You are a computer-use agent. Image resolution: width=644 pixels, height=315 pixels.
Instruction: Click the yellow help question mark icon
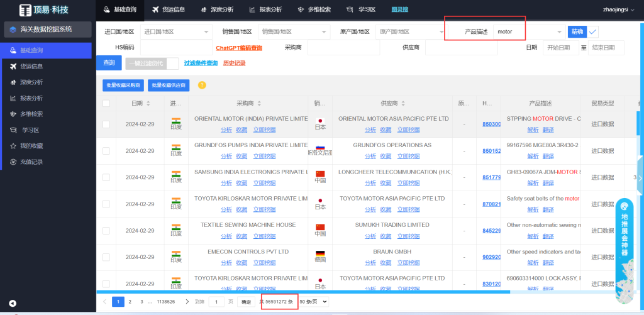point(202,85)
